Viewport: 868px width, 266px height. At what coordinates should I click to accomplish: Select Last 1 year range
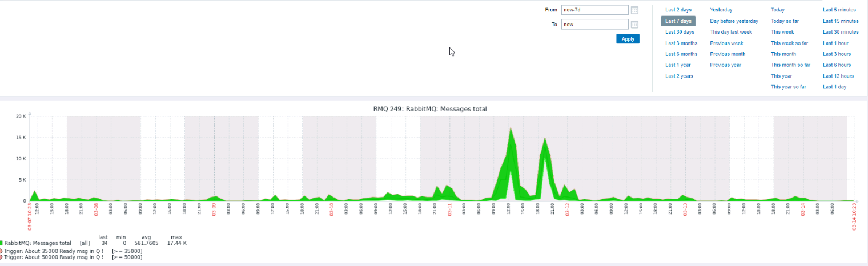click(x=678, y=65)
